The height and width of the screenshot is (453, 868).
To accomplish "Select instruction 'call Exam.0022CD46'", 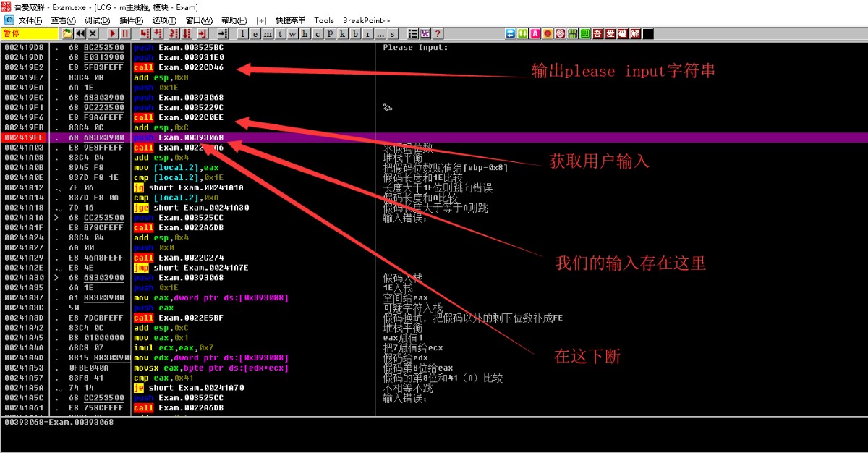I will pos(179,67).
